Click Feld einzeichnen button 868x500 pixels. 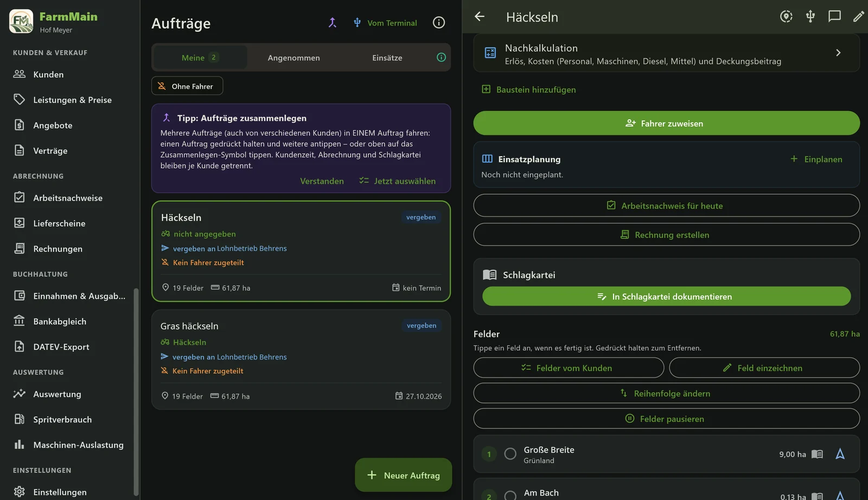click(x=764, y=368)
